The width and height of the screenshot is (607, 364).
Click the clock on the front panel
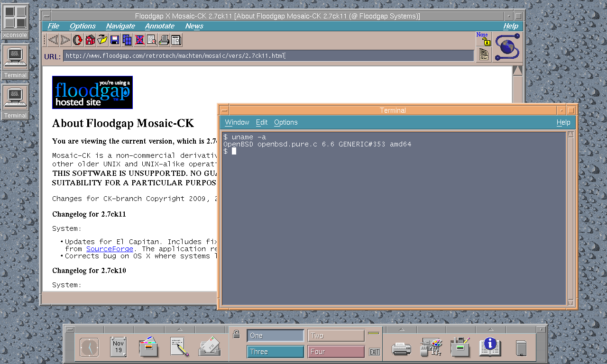pos(89,347)
